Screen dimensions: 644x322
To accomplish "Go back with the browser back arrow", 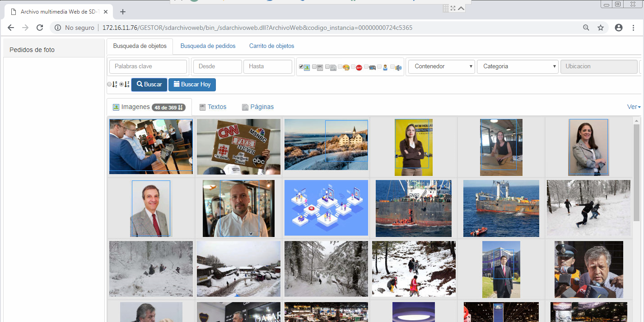I will click(x=11, y=28).
